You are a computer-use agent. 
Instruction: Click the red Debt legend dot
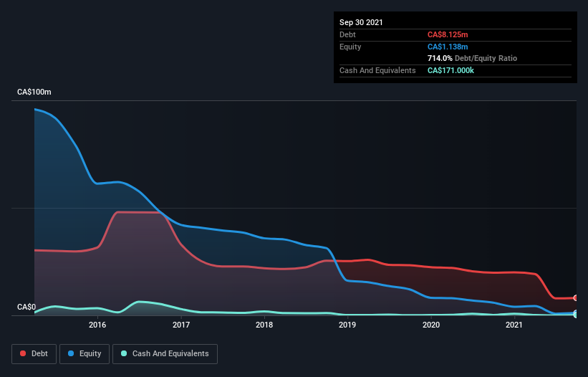[x=23, y=353]
